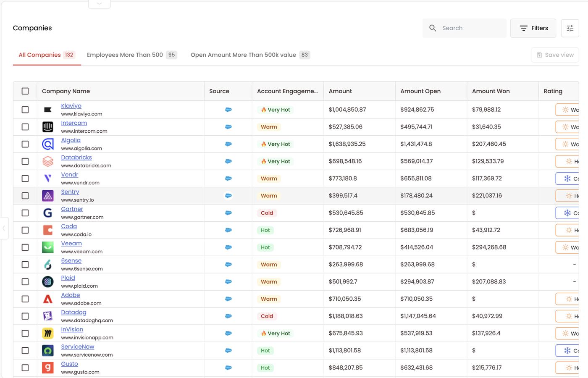The height and width of the screenshot is (378, 588).
Task: Click the Vendr company logo
Action: click(x=48, y=178)
